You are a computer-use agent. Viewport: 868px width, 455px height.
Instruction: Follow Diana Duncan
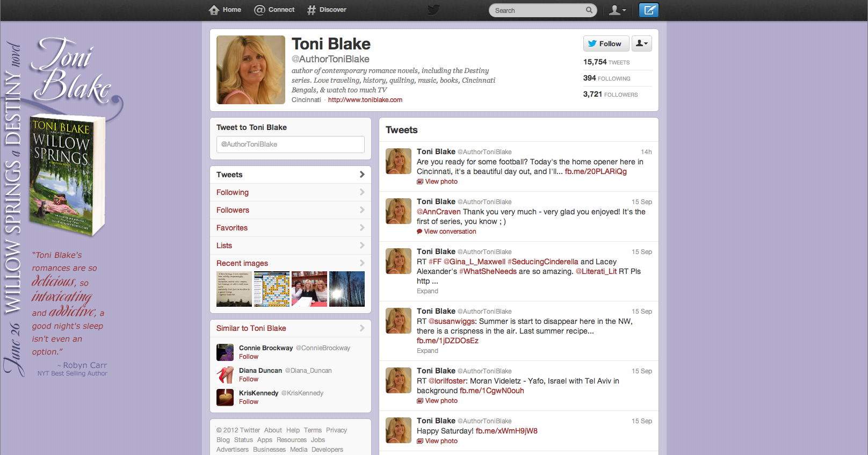249,379
